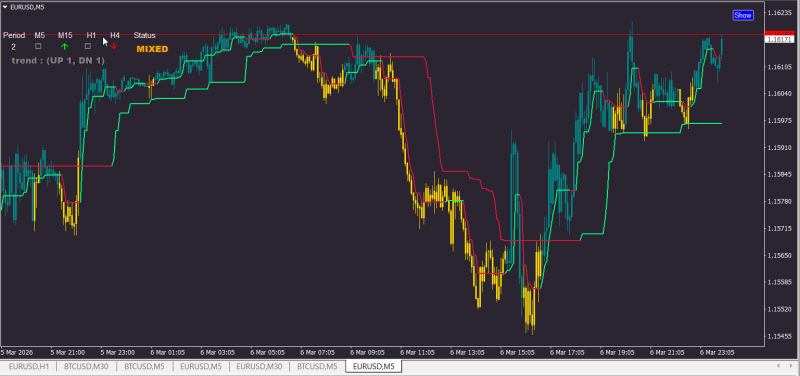Click the neutral square under H1
Screen dimensions: 800x376
click(x=88, y=46)
